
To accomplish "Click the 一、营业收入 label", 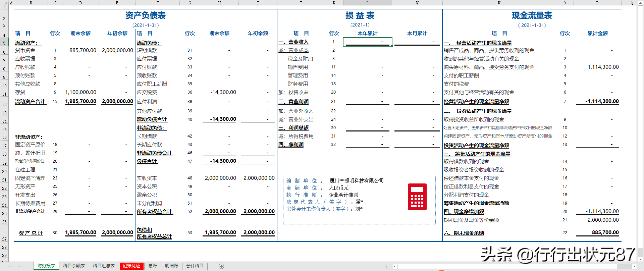I will tap(293, 42).
